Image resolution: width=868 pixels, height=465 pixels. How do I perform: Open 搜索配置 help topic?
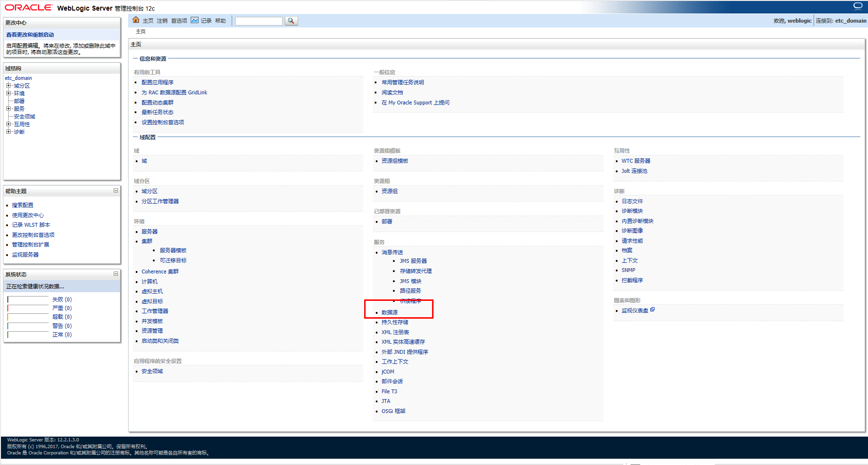tap(23, 205)
